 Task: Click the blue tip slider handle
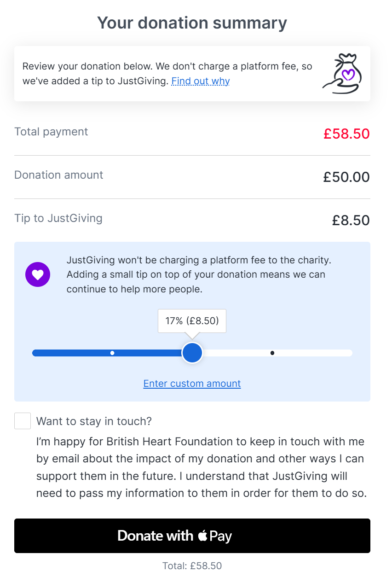coord(192,353)
